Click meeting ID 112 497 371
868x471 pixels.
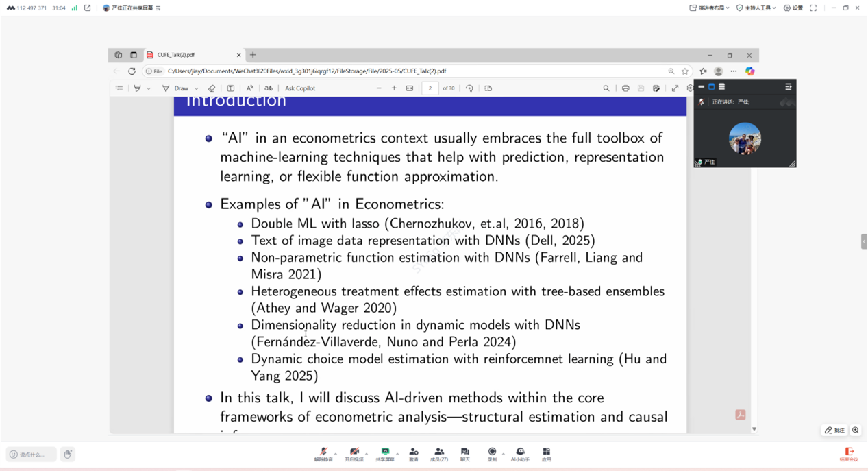coord(31,8)
